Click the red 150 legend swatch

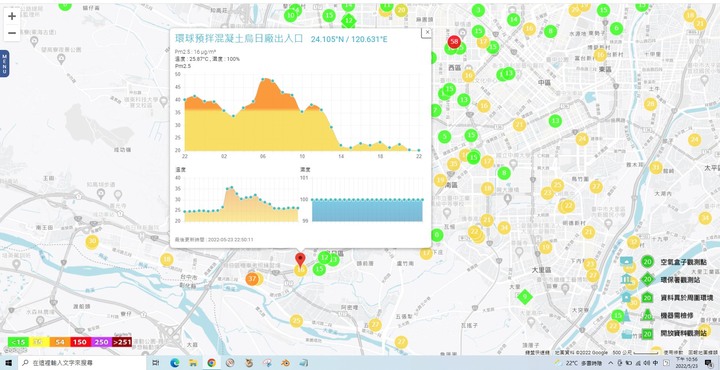coord(80,342)
